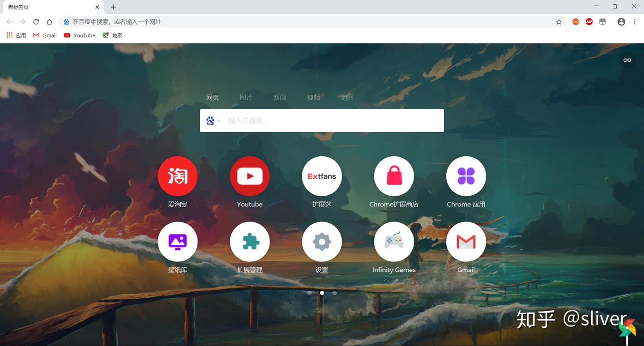The image size is (644, 346).
Task: Launch the Extfans 扩展迷 shortcut
Action: click(322, 176)
